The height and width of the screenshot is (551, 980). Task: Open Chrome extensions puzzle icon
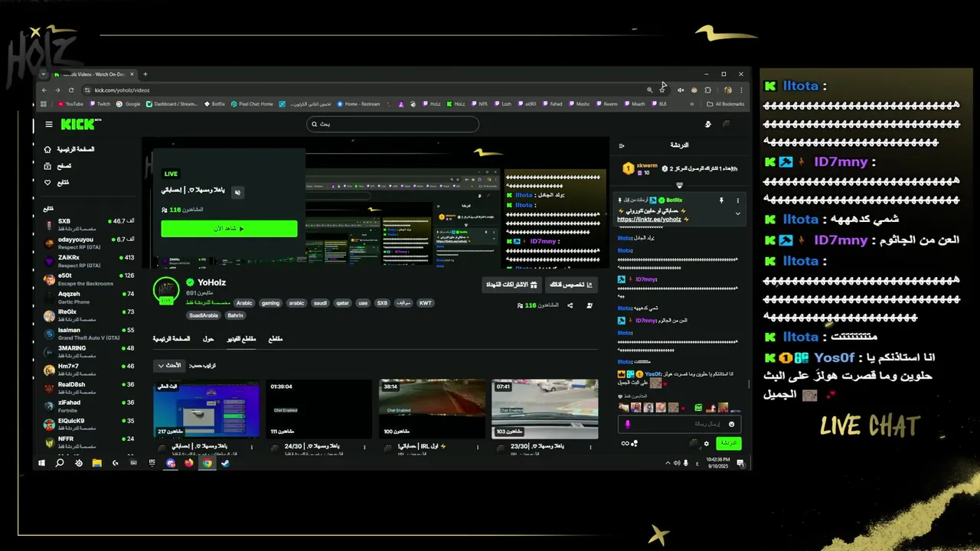708,90
